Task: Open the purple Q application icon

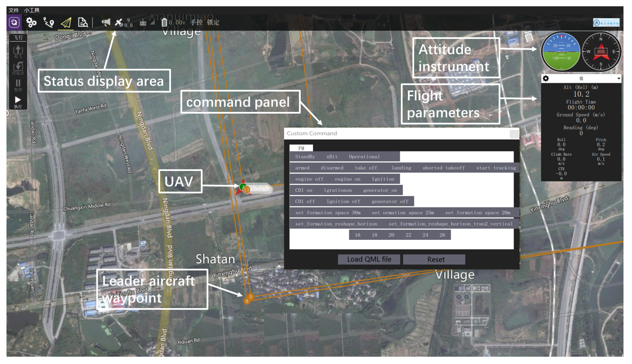Action: pyautogui.click(x=14, y=23)
